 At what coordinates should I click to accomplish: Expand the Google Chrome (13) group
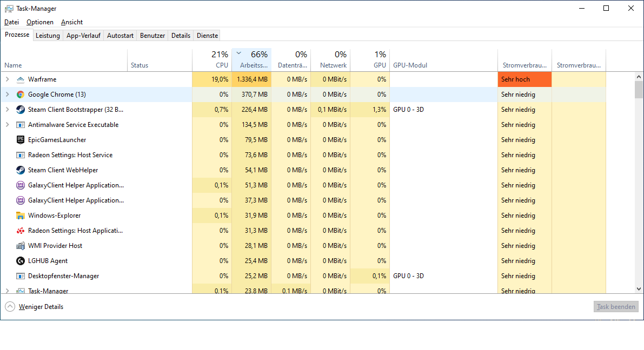coord(8,95)
